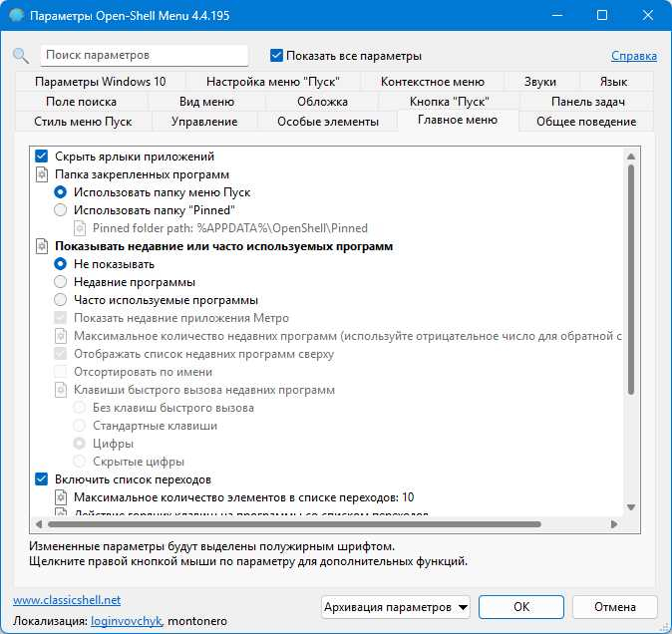The image size is (672, 634).
Task: Open the loginvovchyk localization link
Action: tap(127, 621)
